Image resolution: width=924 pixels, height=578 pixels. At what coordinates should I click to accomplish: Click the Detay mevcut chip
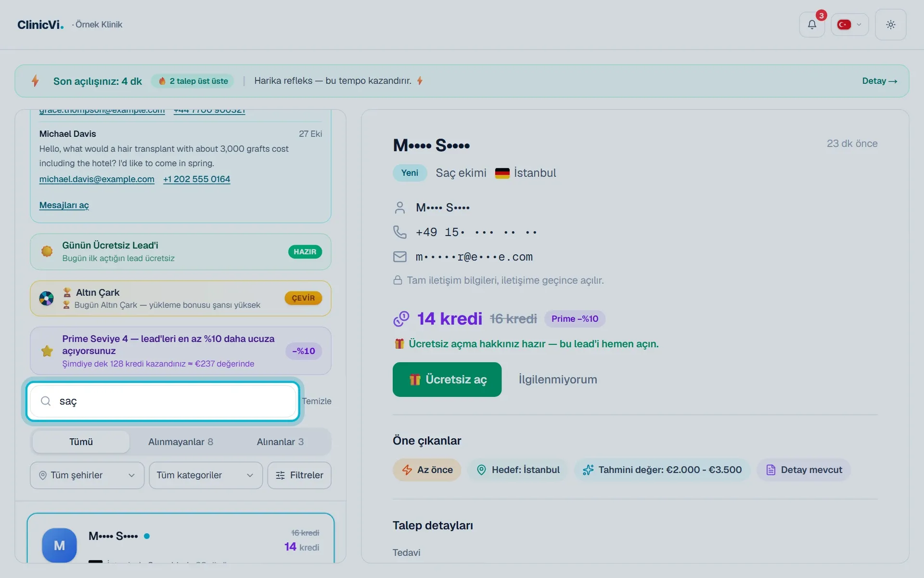tap(804, 470)
